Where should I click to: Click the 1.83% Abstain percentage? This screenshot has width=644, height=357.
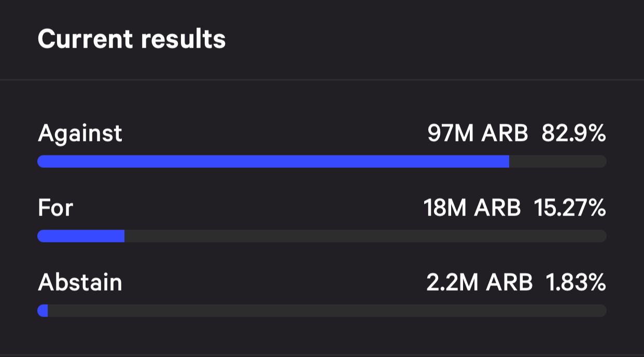pyautogui.click(x=576, y=283)
